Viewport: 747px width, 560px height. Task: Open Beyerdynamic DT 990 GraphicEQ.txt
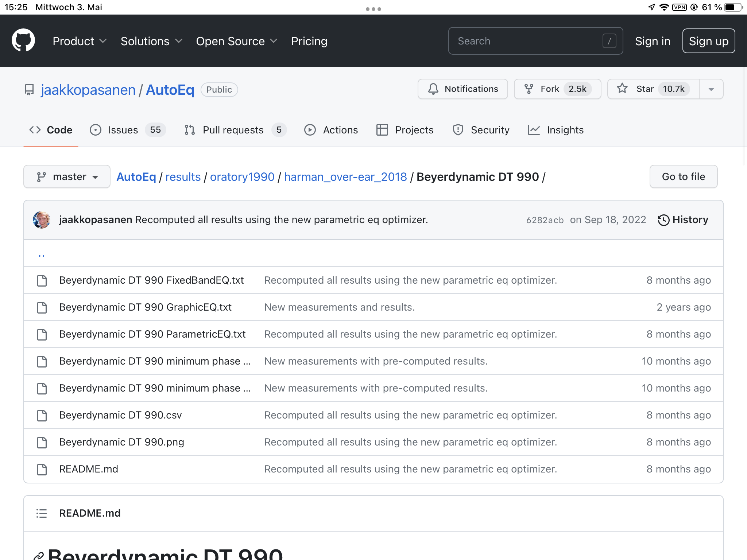click(x=145, y=307)
